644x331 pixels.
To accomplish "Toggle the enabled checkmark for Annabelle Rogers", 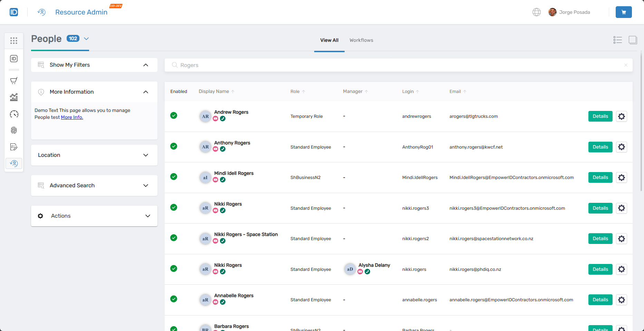I will coord(174,299).
